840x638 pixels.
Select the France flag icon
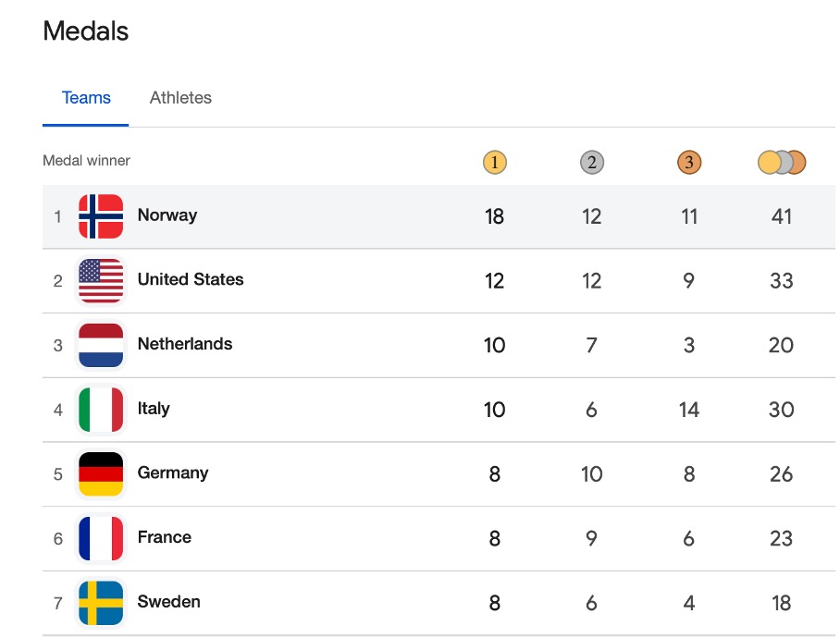tap(101, 538)
